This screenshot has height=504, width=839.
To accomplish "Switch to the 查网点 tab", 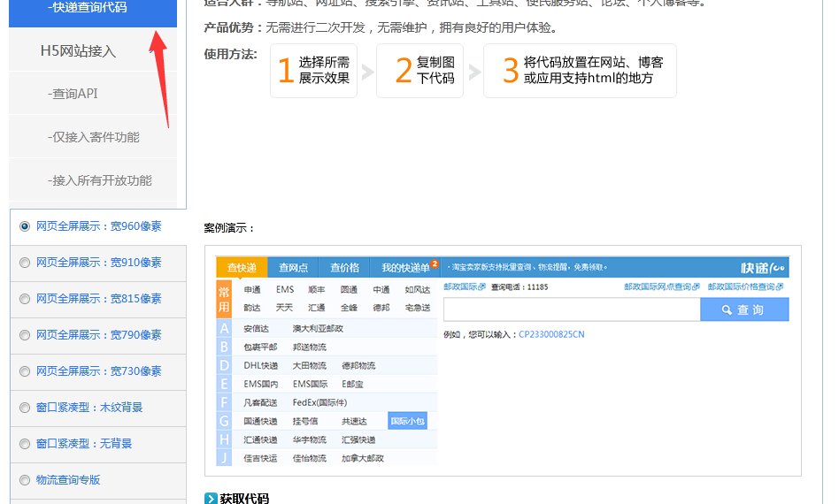I will (x=293, y=268).
